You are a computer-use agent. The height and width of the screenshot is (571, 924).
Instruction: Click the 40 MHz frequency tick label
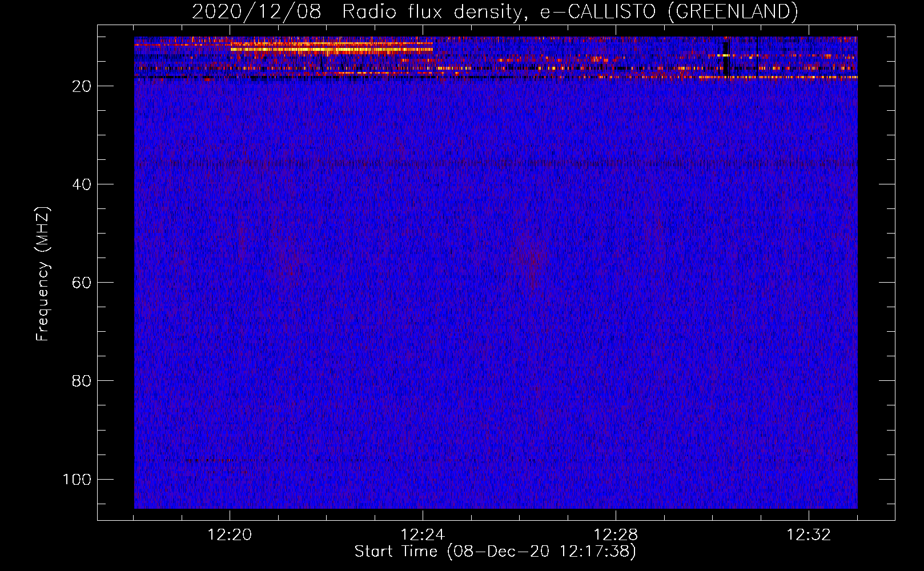click(82, 184)
